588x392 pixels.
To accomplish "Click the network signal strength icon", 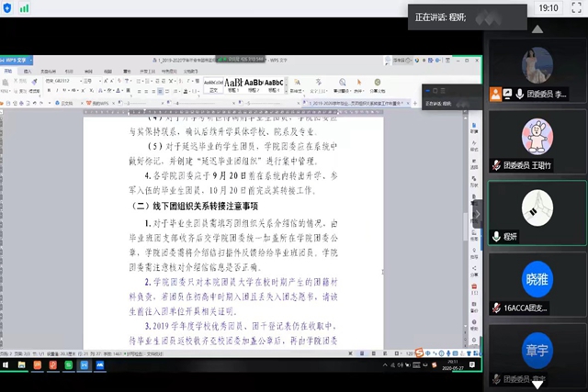I will click(x=24, y=7).
